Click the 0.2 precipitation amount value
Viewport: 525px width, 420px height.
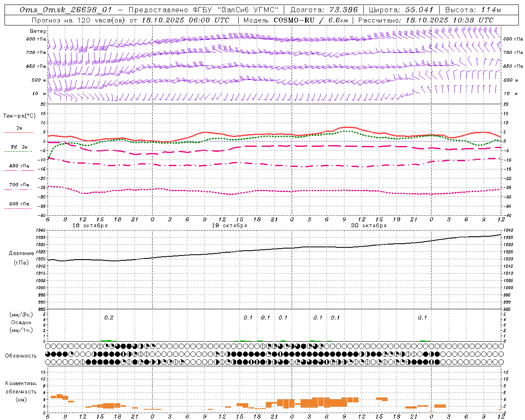coord(109,317)
